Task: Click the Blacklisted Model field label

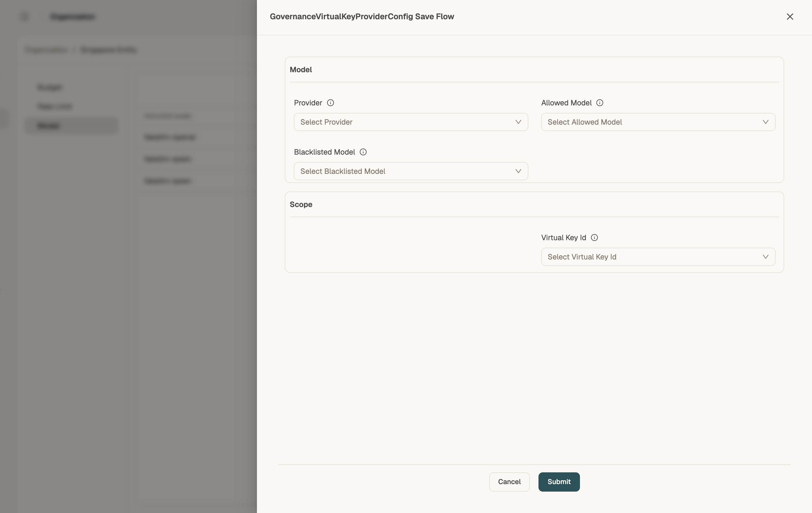Action: coord(324,152)
